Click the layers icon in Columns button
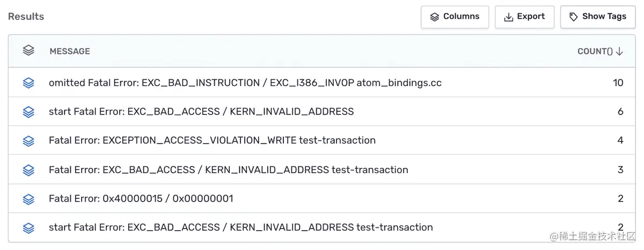Screen dimensions: 644x250 (x=435, y=17)
